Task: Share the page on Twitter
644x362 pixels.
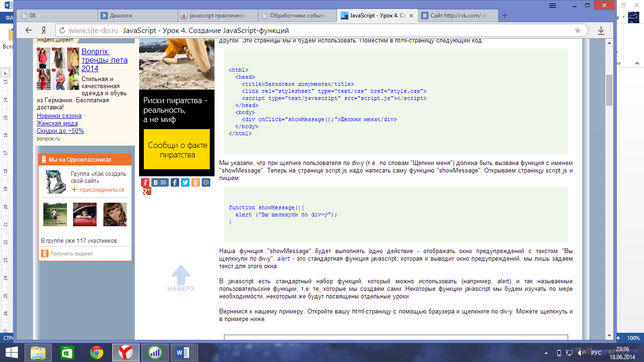Action: [185, 182]
